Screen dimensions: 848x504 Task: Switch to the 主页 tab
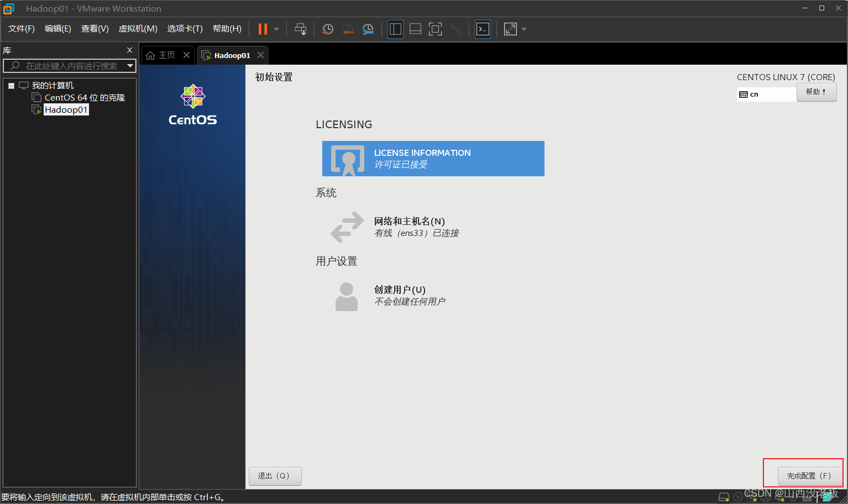click(x=167, y=55)
